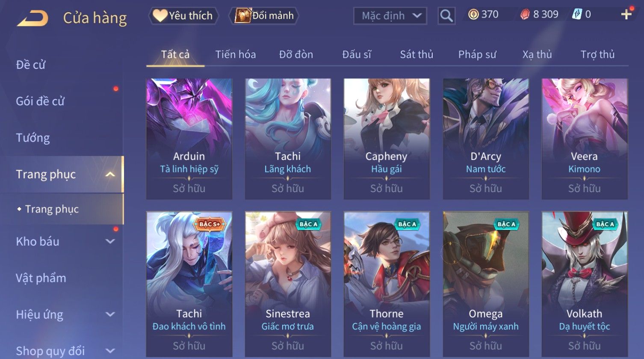The height and width of the screenshot is (359, 644).
Task: Click the chest Đổi mảnh icon
Action: (243, 15)
